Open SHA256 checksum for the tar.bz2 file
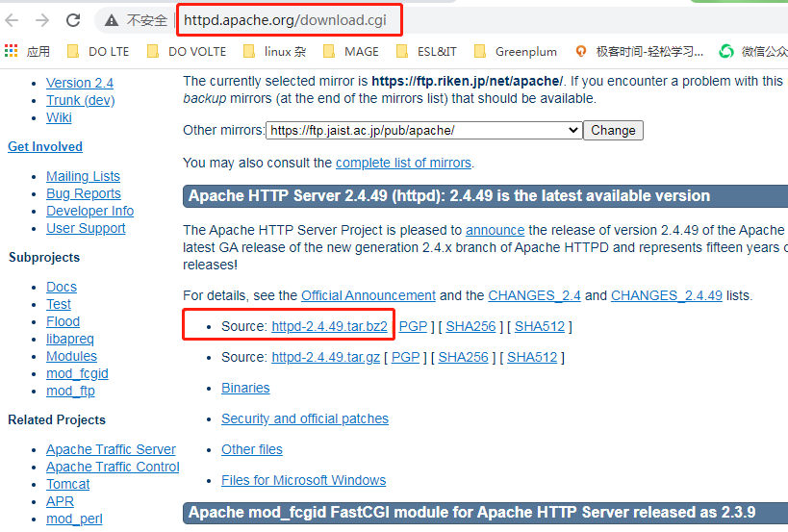This screenshot has width=788, height=532. (470, 326)
